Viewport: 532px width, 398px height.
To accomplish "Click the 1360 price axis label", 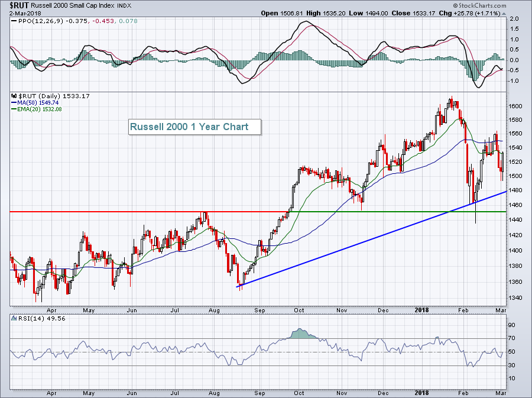I will (x=515, y=281).
